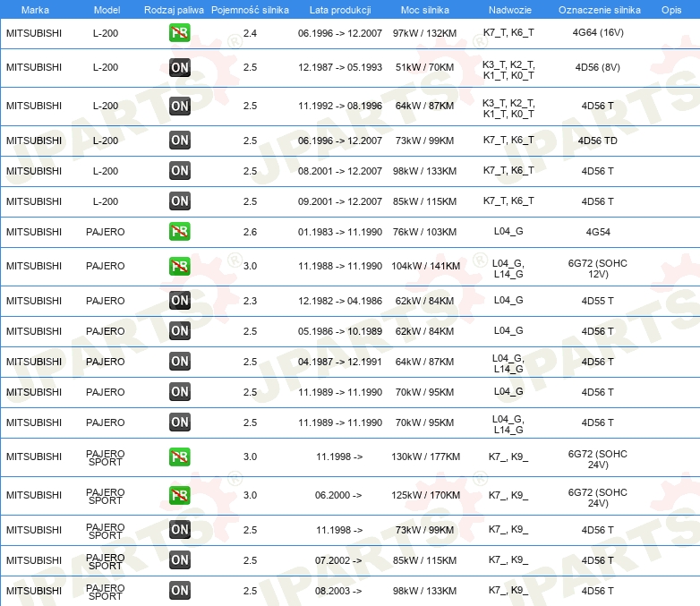
Task: Click production years 05.1986 -> 10.1989
Action: (x=340, y=331)
